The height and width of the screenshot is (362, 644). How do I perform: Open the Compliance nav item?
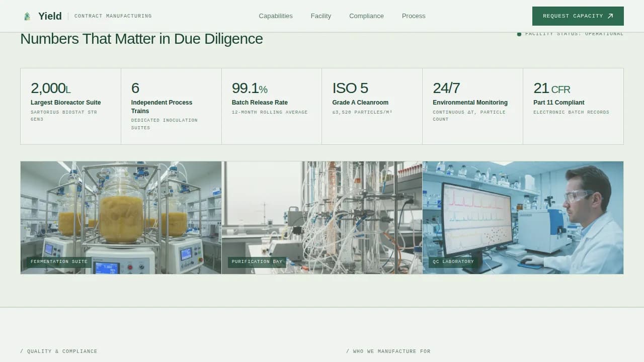[x=366, y=16]
